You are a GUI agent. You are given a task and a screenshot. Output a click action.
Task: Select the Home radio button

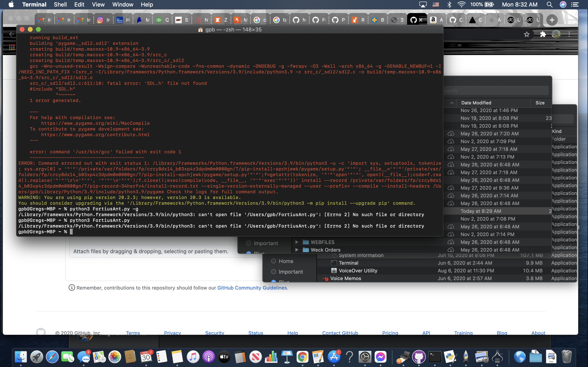tap(274, 261)
